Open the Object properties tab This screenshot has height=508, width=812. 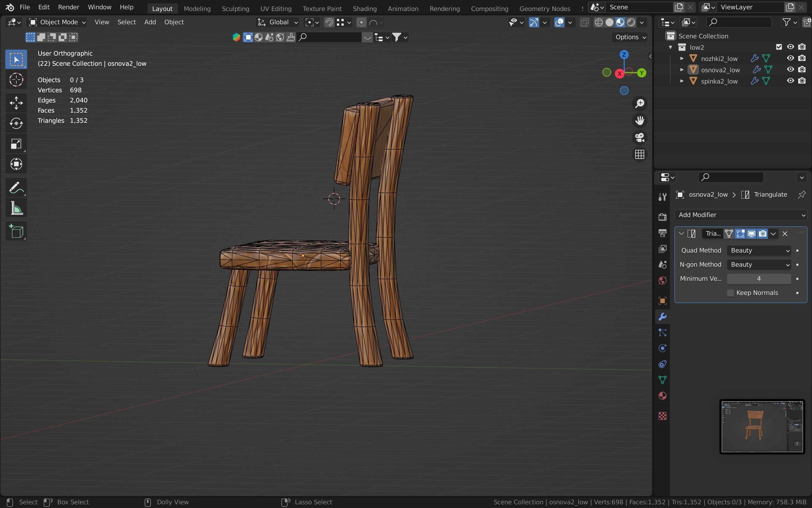pyautogui.click(x=662, y=301)
